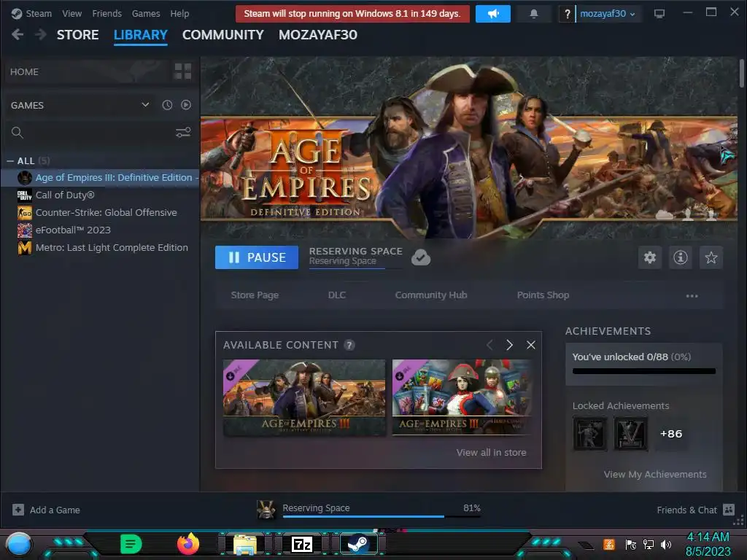This screenshot has height=560, width=747.
Task: Open the announcements megaphone button
Action: click(492, 14)
